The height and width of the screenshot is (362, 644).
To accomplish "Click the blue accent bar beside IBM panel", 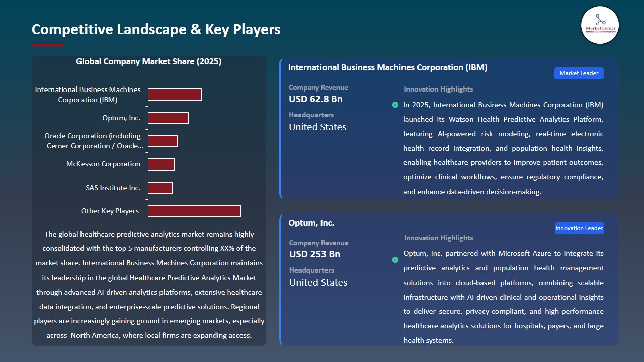I will click(x=280, y=127).
